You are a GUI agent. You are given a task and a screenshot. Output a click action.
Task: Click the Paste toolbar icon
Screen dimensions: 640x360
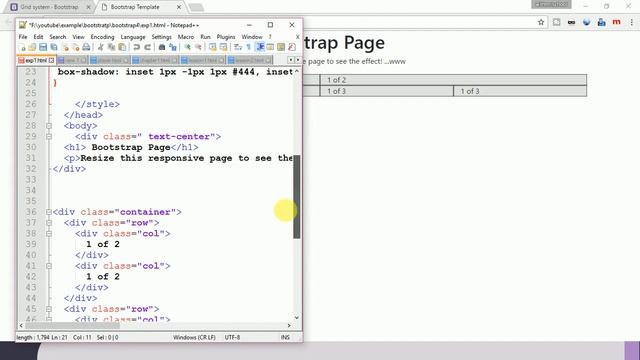[x=122, y=47]
